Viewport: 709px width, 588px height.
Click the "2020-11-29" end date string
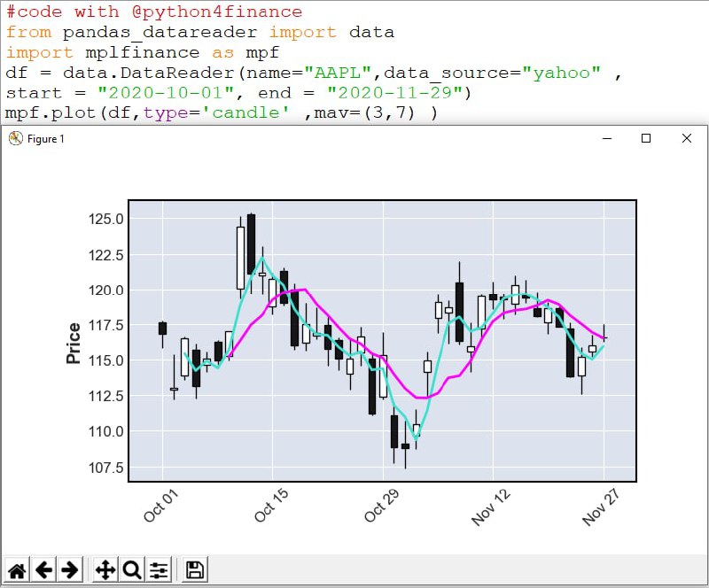pos(395,93)
